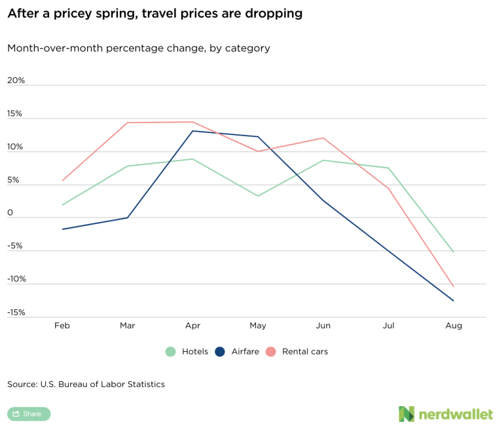
Task: Click the NerdWallet logo icon
Action: pos(406,414)
